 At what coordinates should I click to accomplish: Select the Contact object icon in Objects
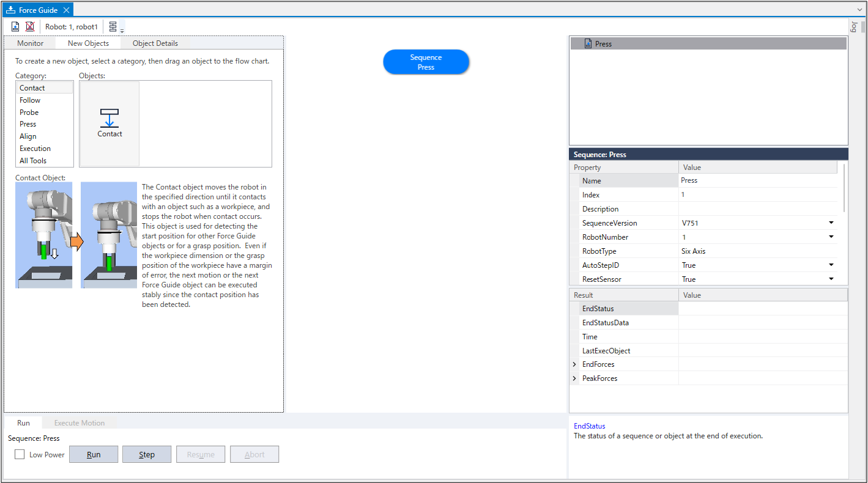point(109,123)
